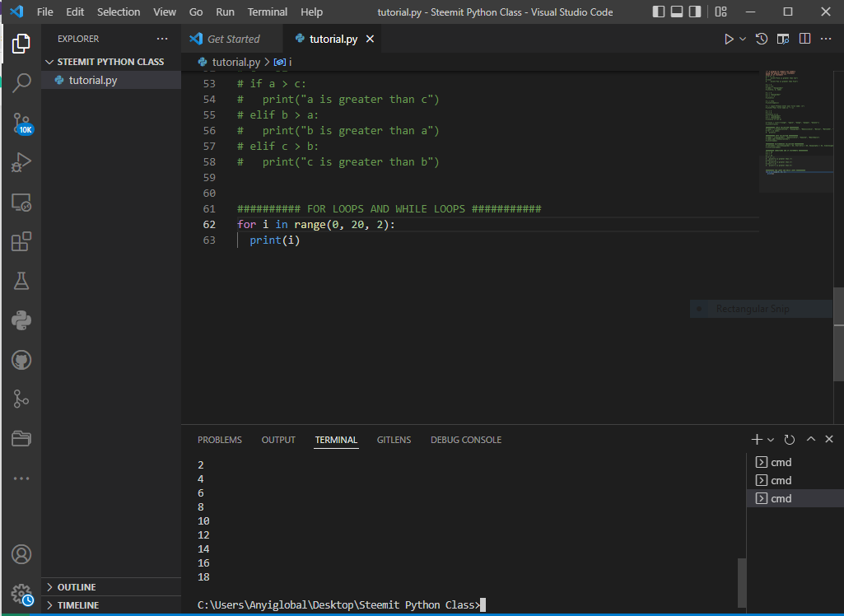
Task: Open the Get Started tab
Action: (x=233, y=39)
